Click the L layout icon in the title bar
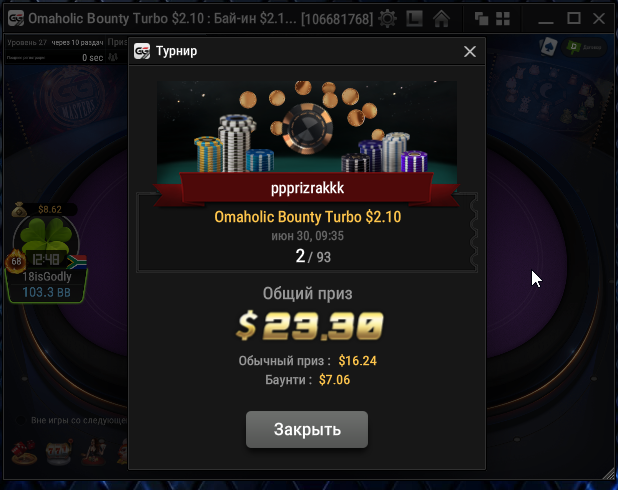The image size is (618, 490). pos(414,19)
